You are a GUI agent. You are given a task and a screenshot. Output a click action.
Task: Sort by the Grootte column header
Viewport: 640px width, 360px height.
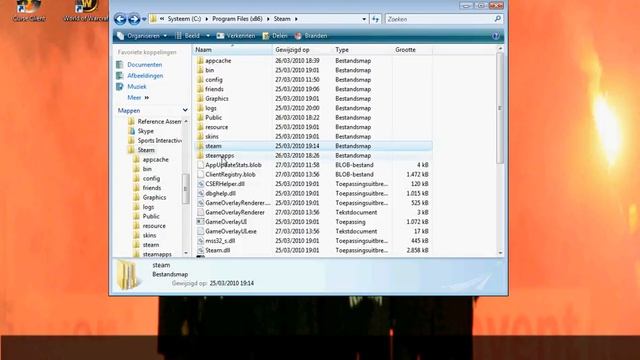click(x=412, y=49)
